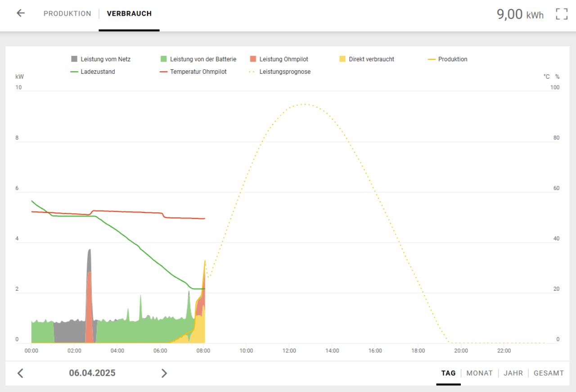The height and width of the screenshot is (392, 576).
Task: Click the back arrow icon
Action: click(20, 13)
